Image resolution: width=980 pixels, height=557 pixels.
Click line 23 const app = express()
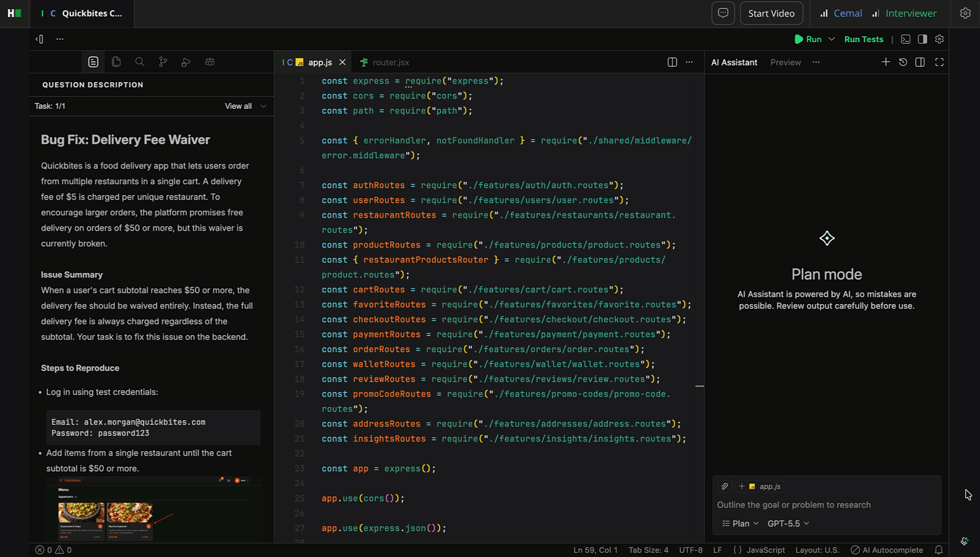click(379, 469)
